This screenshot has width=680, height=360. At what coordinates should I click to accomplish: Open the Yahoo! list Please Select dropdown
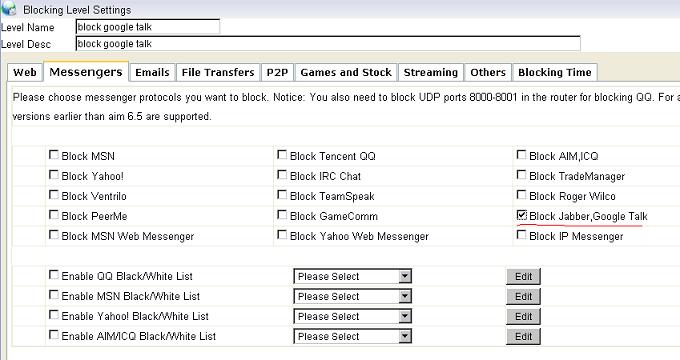[x=353, y=316]
